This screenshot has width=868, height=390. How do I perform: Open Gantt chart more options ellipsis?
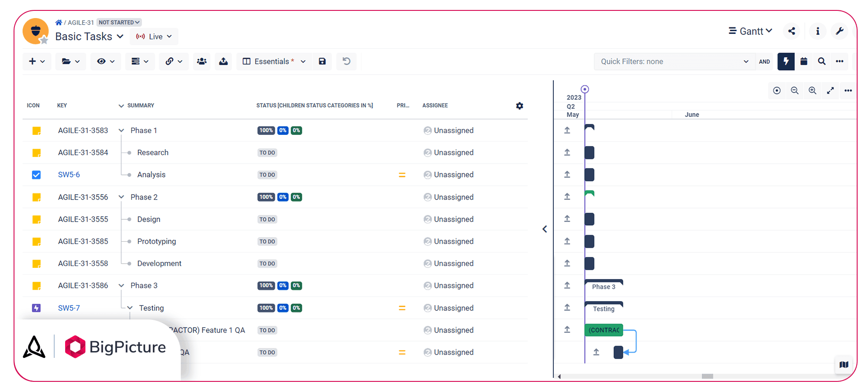pos(848,90)
